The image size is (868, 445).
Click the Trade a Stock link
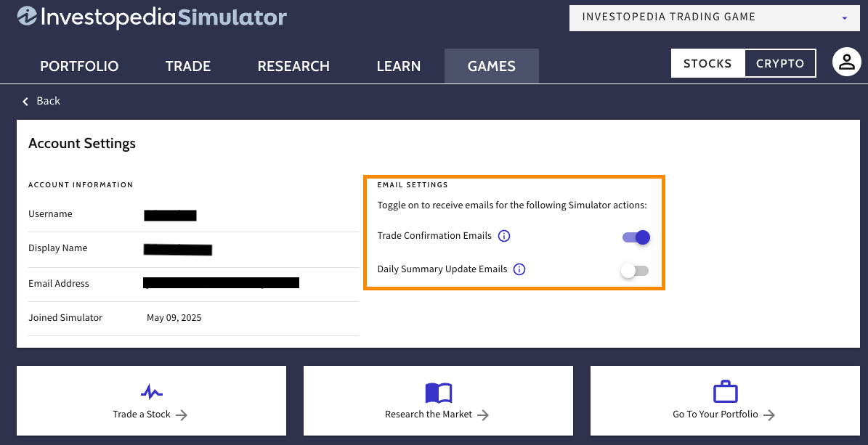[150, 415]
